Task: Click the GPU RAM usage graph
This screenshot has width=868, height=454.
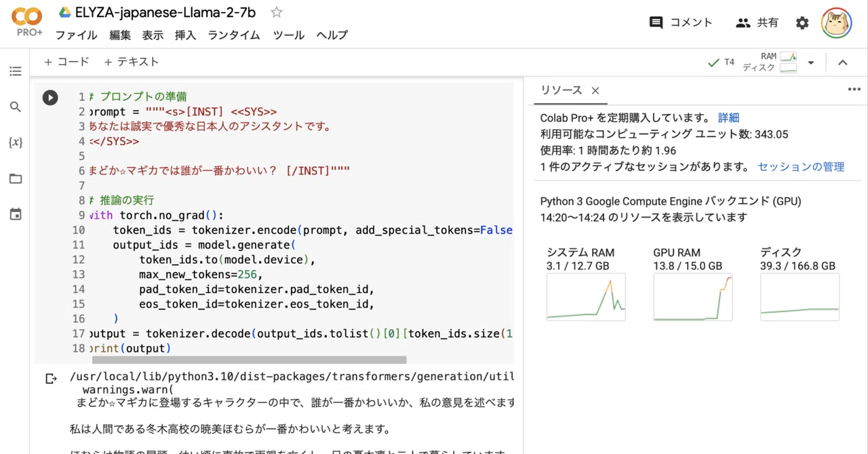Action: coord(693,297)
